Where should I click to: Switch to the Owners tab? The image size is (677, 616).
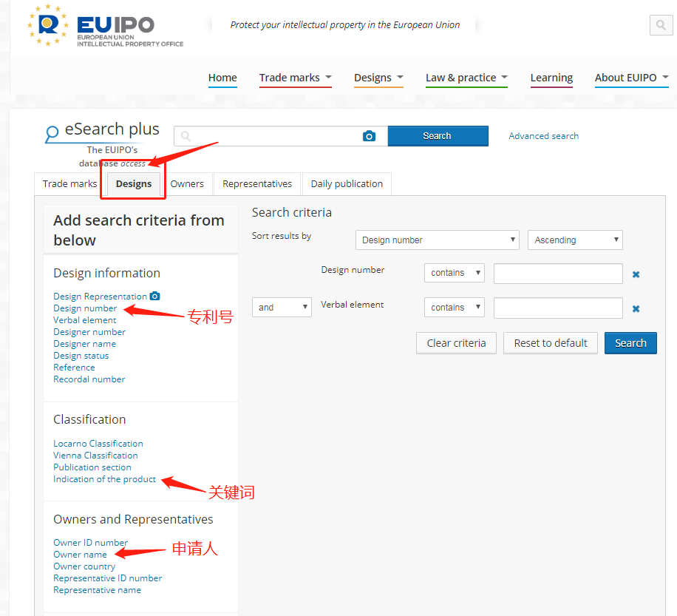pyautogui.click(x=187, y=184)
